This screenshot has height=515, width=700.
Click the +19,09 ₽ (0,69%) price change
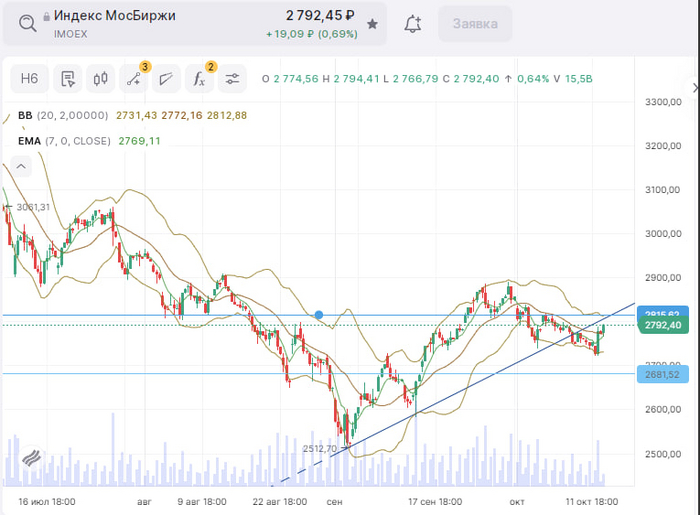[x=312, y=34]
